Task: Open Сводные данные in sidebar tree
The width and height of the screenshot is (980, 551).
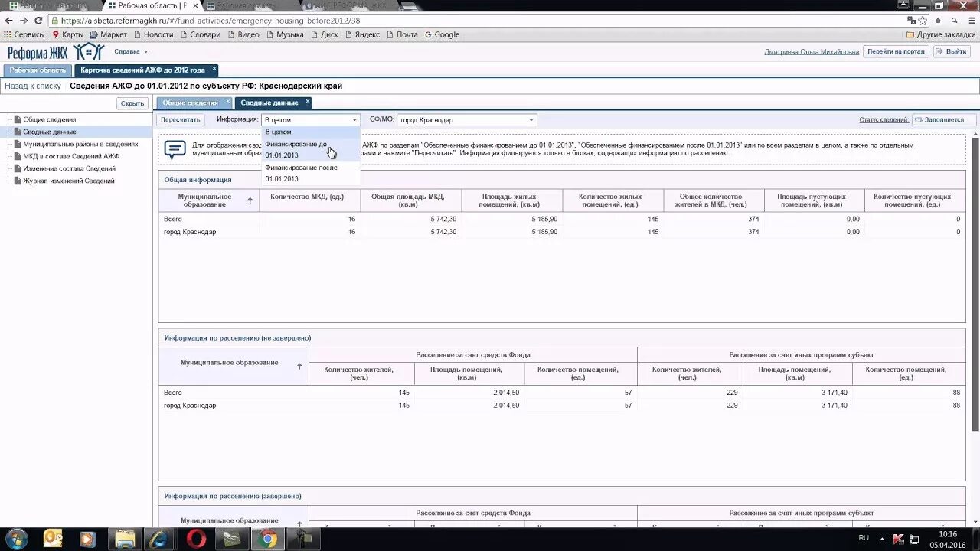Action: click(x=49, y=132)
